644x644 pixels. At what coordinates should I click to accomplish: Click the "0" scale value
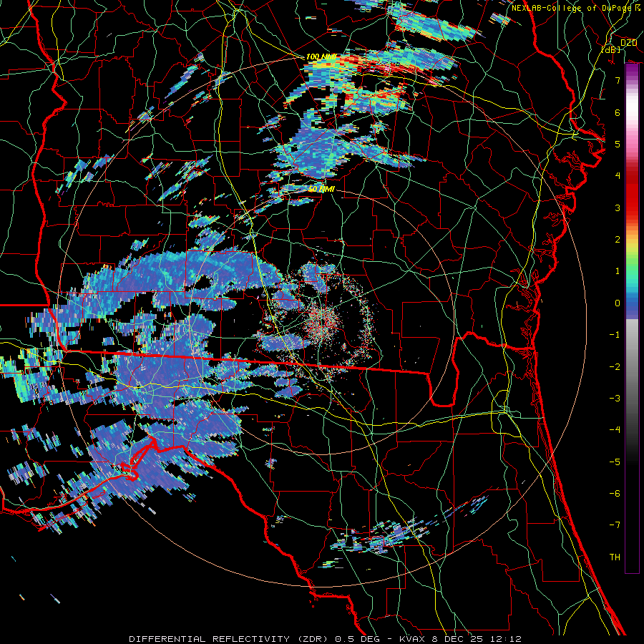click(x=618, y=303)
